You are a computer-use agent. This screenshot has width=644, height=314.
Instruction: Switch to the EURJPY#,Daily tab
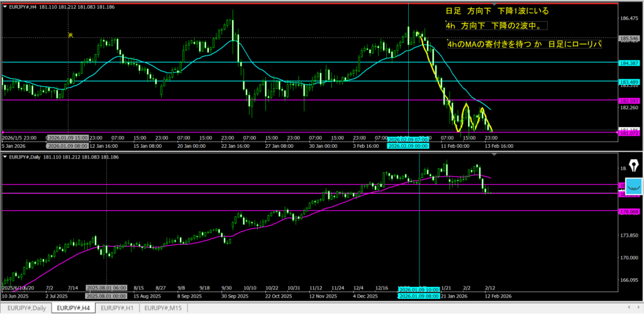26,308
